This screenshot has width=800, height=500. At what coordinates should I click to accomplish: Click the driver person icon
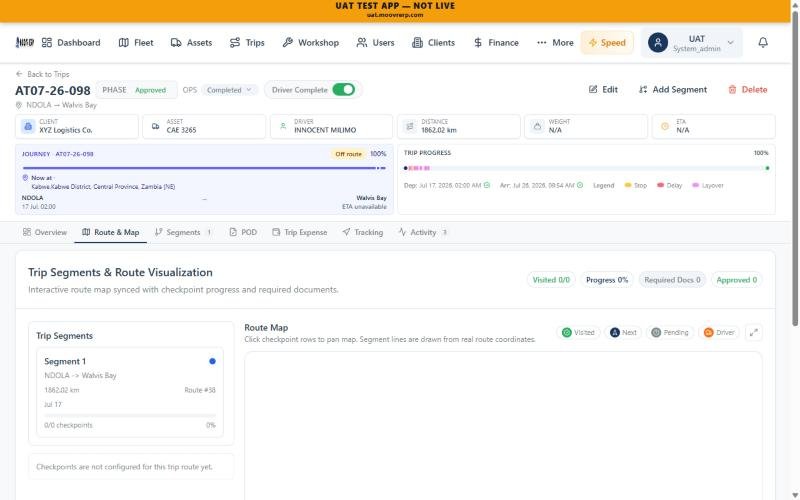click(283, 126)
